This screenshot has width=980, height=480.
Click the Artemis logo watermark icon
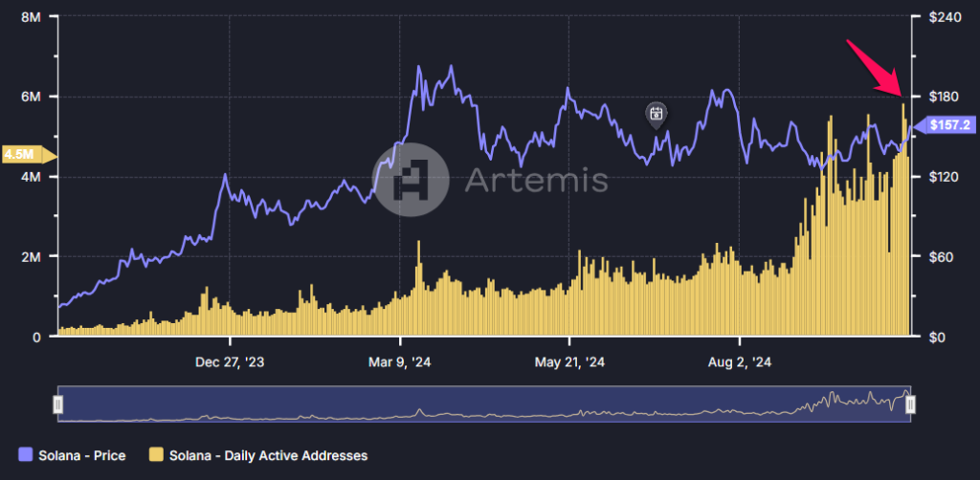click(411, 180)
